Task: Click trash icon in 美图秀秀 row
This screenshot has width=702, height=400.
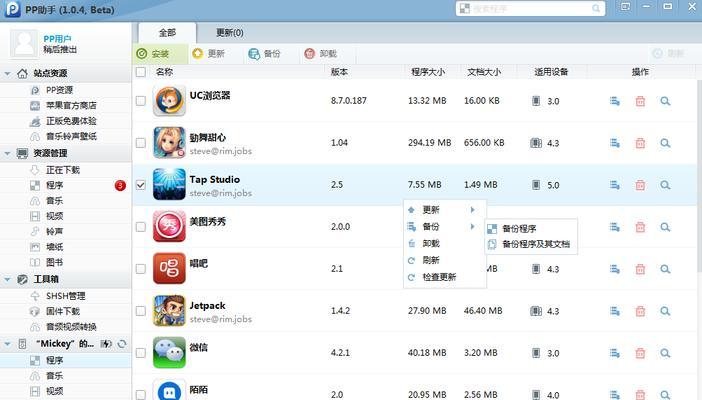Action: (x=640, y=227)
